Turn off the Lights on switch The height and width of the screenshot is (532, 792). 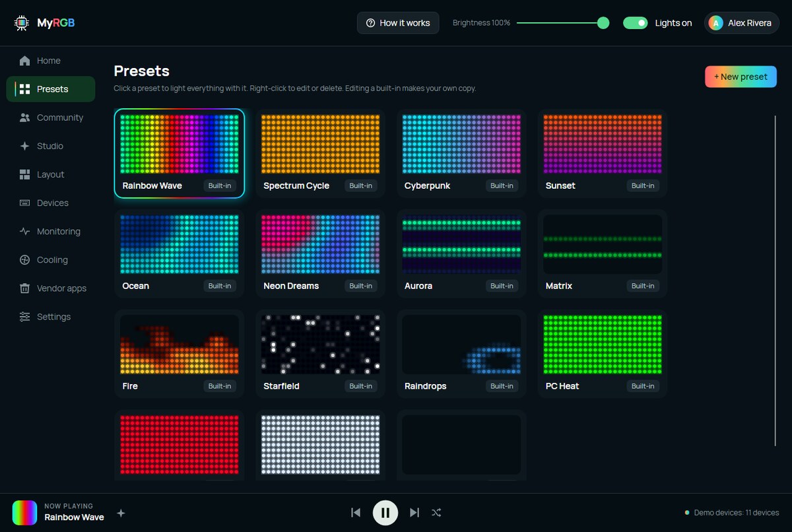pos(636,23)
